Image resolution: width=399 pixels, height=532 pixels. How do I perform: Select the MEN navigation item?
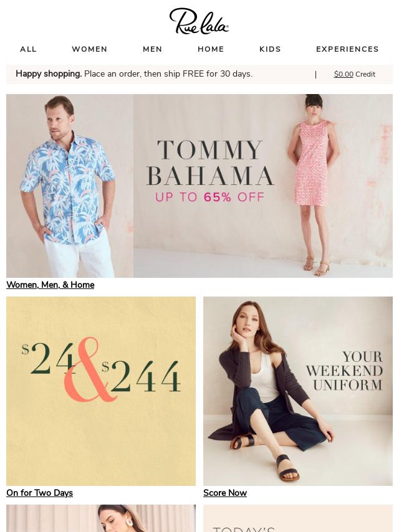[153, 49]
